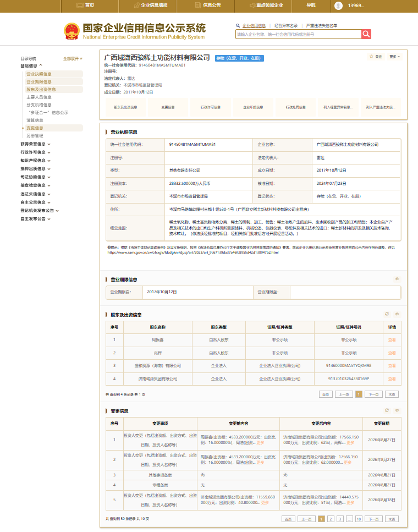Toggle 全部展开 in the directory navigation

point(73,59)
